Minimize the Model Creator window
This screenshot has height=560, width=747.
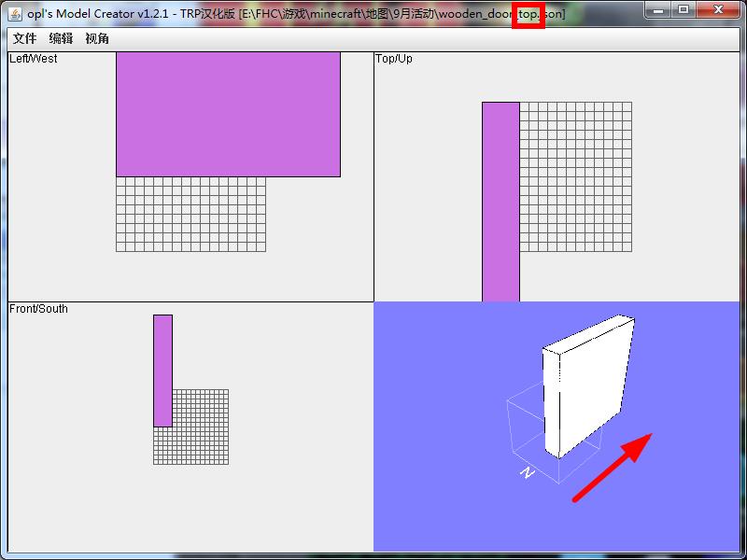(x=659, y=9)
